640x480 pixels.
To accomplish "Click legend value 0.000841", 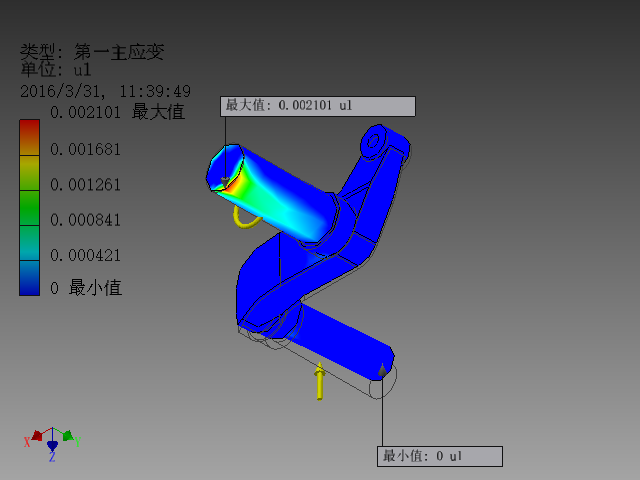I will [85, 220].
